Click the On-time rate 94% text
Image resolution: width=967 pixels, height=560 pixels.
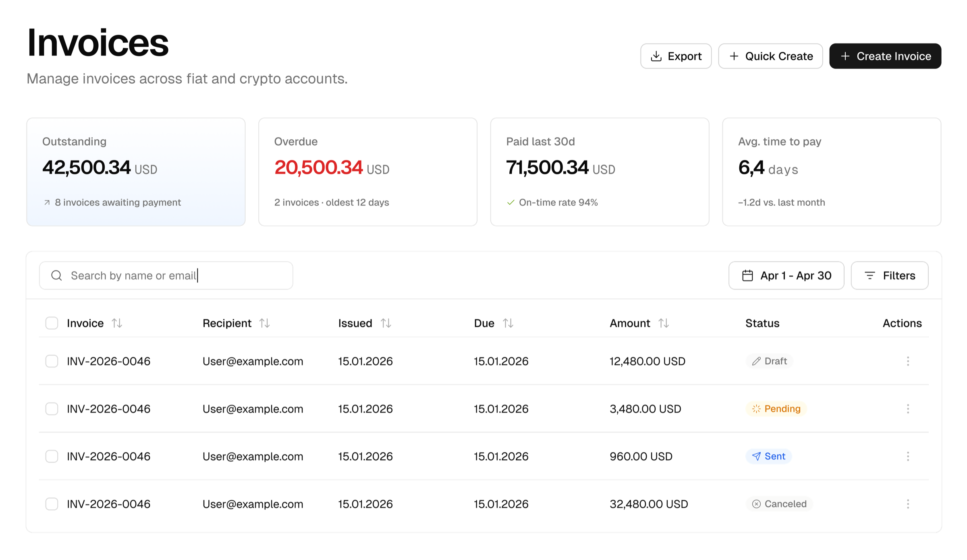click(x=558, y=203)
